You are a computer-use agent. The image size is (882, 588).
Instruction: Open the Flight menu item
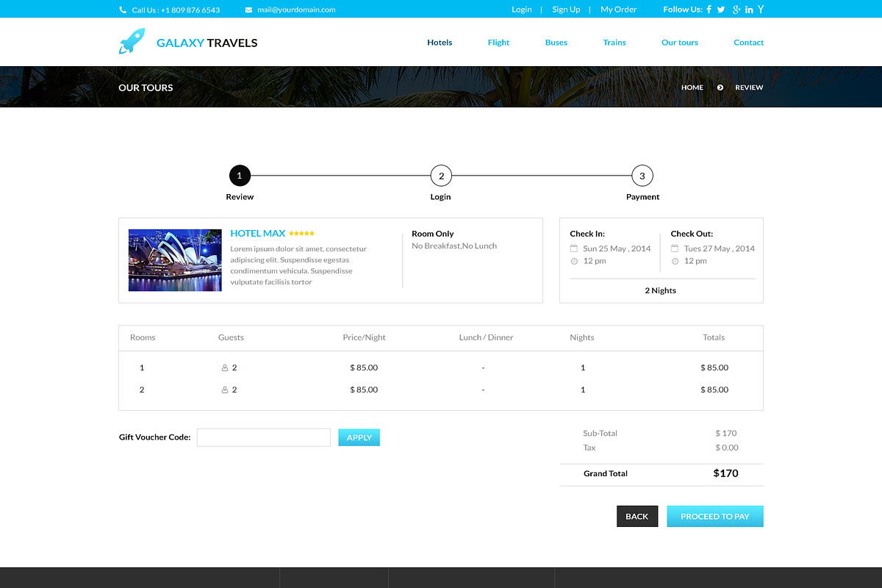[x=498, y=43]
